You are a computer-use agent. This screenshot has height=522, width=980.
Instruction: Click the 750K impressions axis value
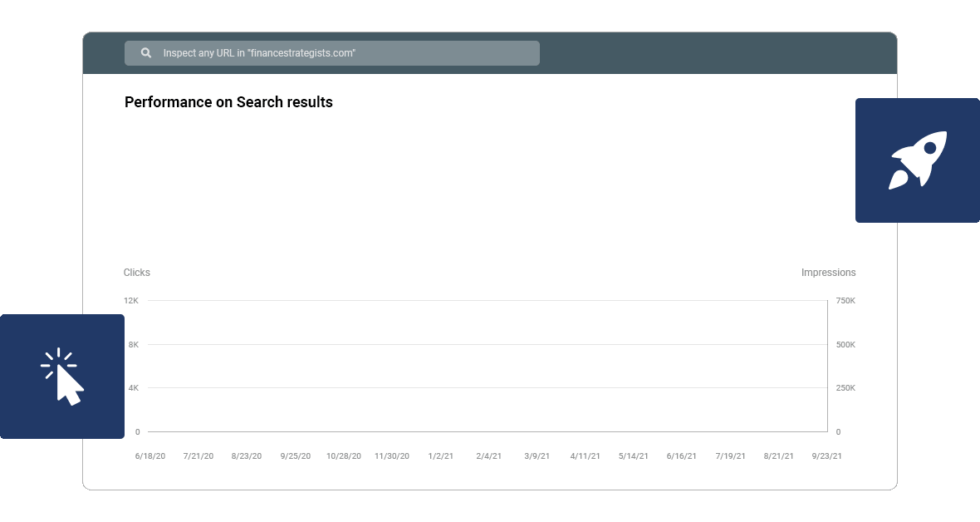[845, 300]
